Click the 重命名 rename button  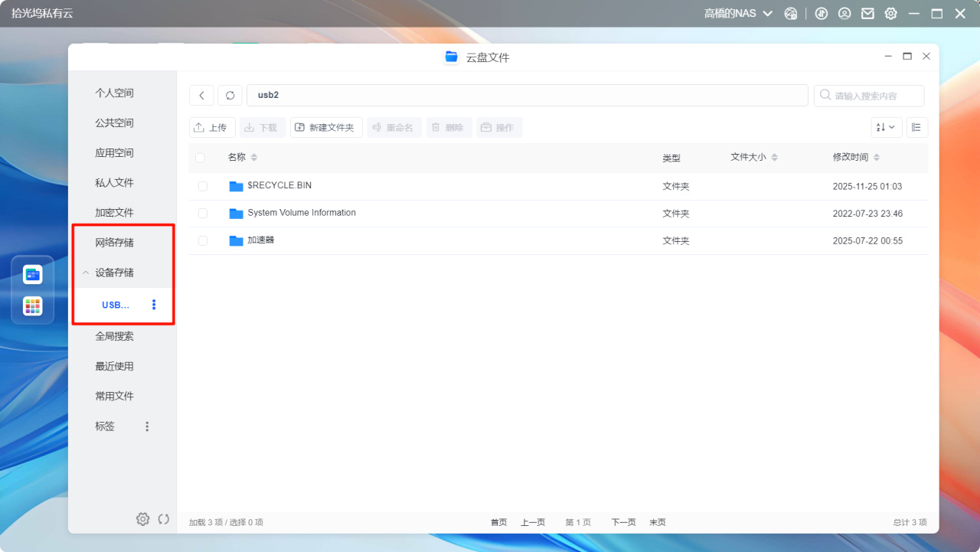coord(394,128)
